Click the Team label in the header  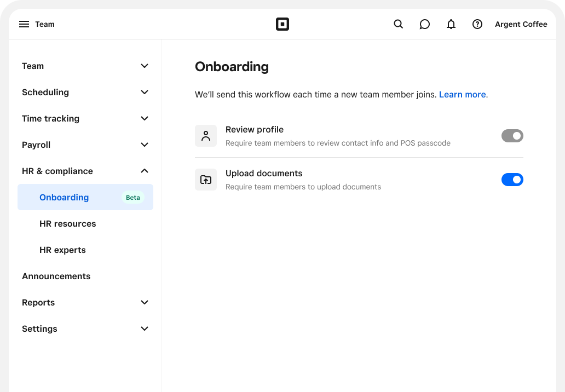pos(45,24)
